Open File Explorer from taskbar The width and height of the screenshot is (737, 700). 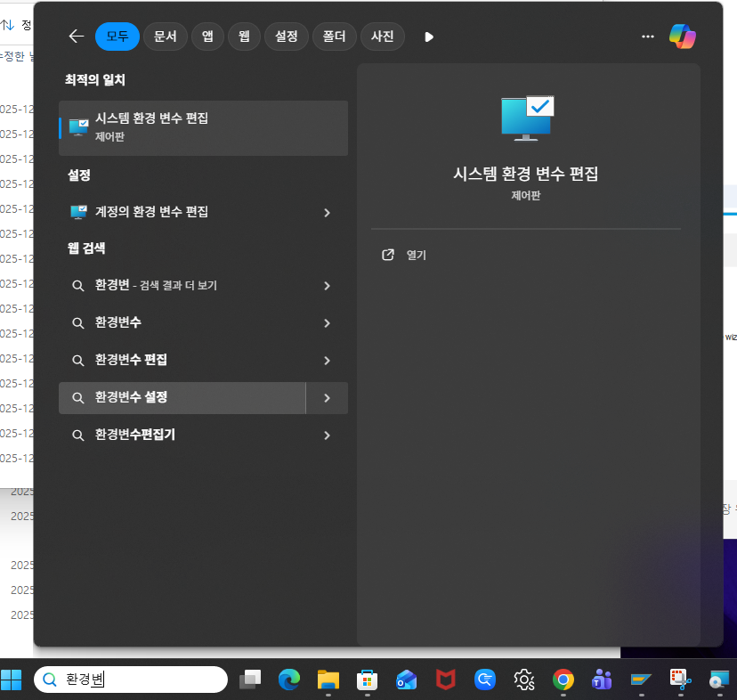(x=328, y=680)
